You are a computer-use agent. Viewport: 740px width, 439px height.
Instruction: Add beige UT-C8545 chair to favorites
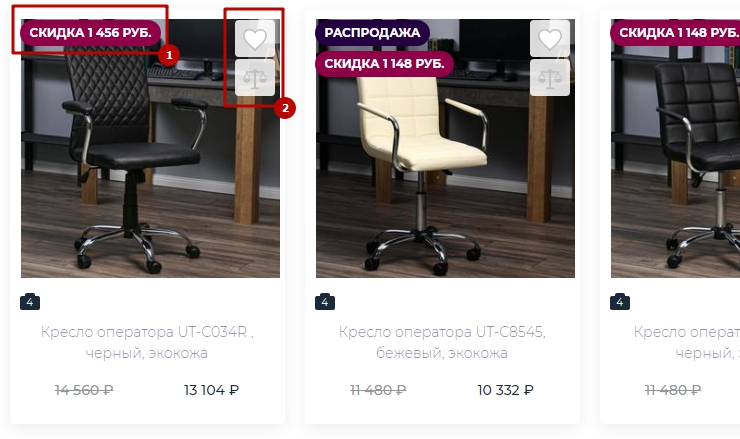[550, 38]
